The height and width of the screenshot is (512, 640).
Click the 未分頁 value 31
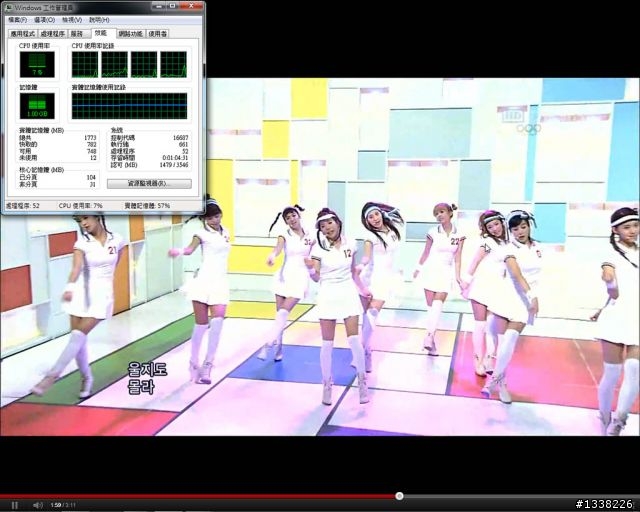point(93,185)
